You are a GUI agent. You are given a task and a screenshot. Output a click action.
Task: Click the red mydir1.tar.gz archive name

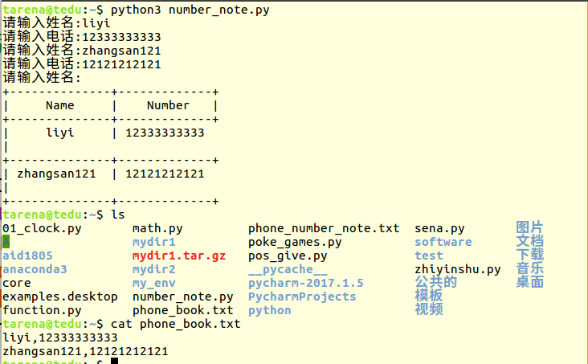click(179, 256)
